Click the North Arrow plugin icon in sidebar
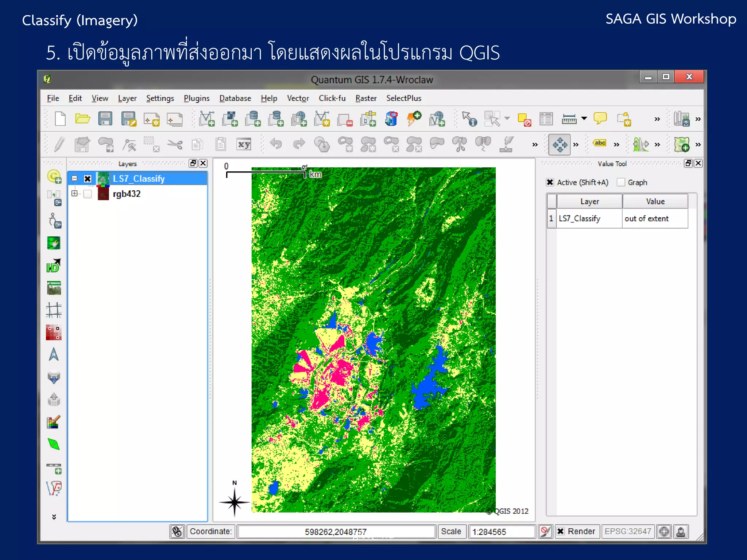The height and width of the screenshot is (560, 747). [x=54, y=354]
